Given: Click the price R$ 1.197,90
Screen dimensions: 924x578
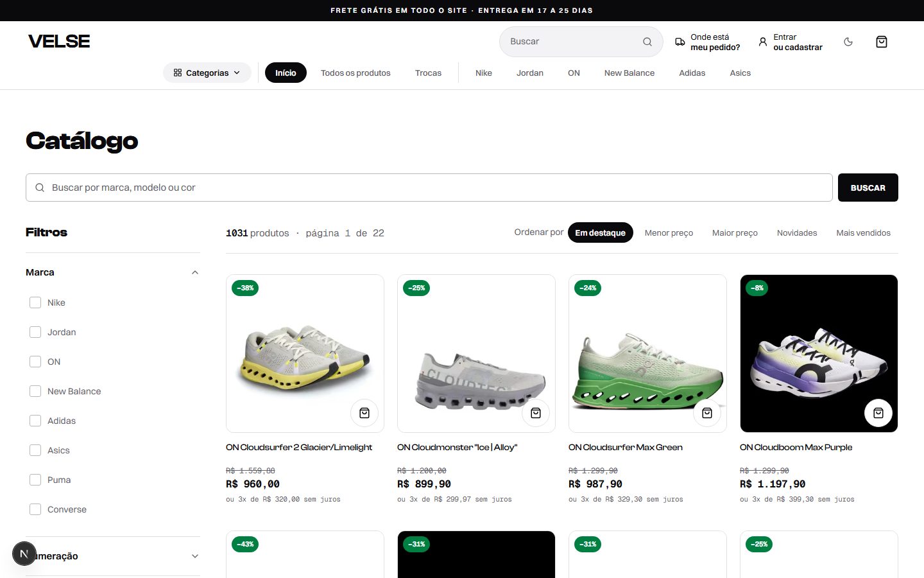Looking at the screenshot, I should [x=773, y=484].
